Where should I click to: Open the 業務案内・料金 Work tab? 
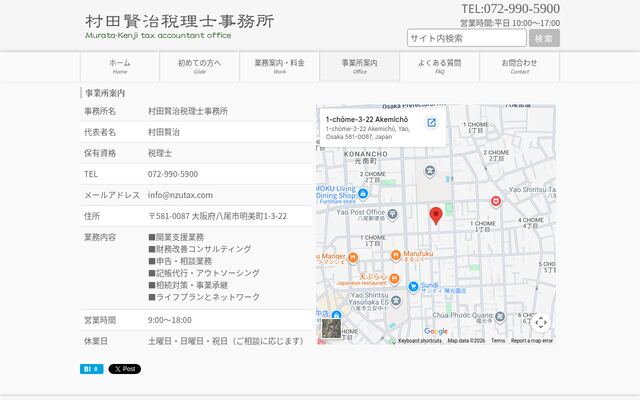[x=280, y=67]
